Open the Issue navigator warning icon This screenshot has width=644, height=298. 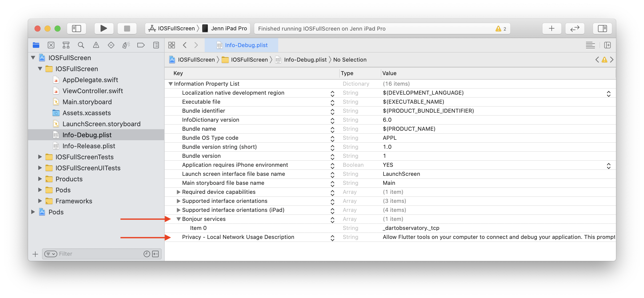[x=96, y=45]
